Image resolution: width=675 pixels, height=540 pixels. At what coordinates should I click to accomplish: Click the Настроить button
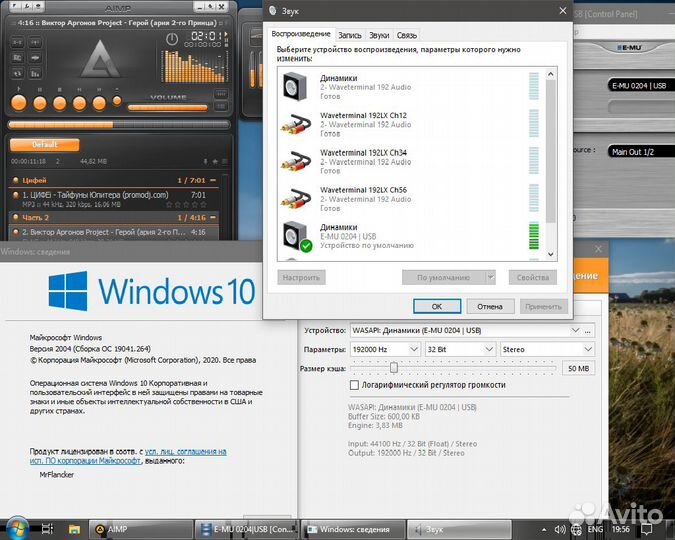pos(301,277)
